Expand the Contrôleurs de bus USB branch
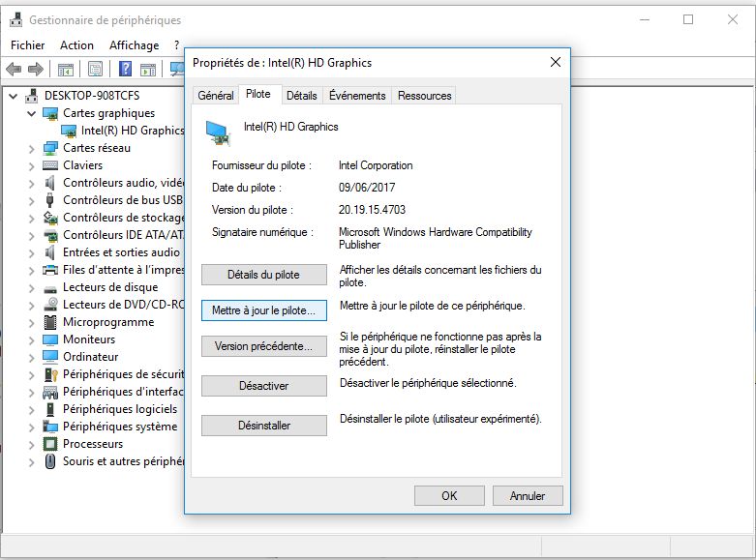This screenshot has width=756, height=560. [32, 201]
